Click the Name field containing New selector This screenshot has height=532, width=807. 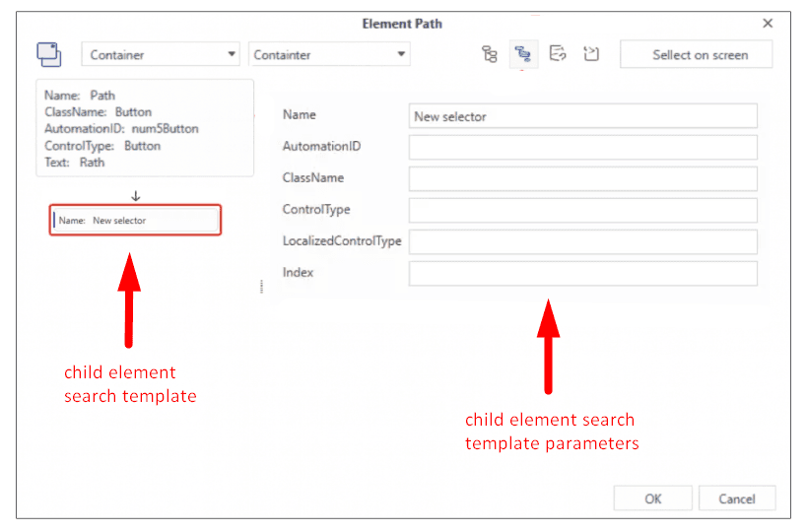tap(582, 116)
